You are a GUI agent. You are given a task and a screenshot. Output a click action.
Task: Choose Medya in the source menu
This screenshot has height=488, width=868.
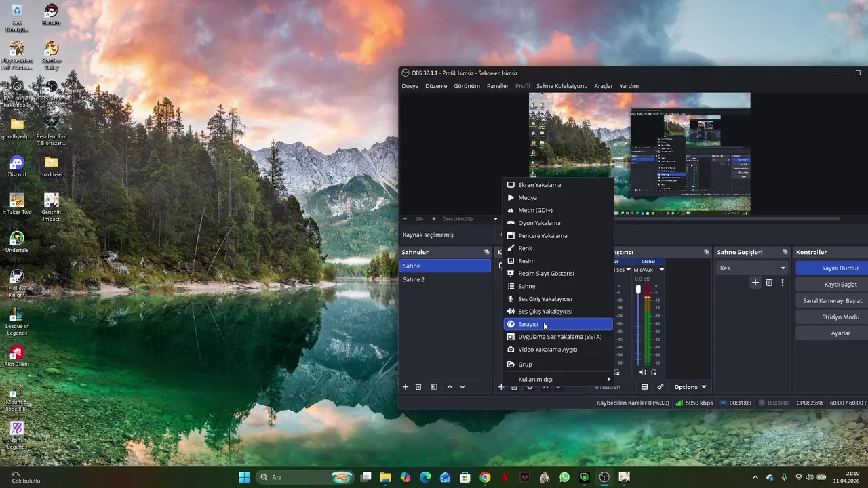(x=558, y=197)
